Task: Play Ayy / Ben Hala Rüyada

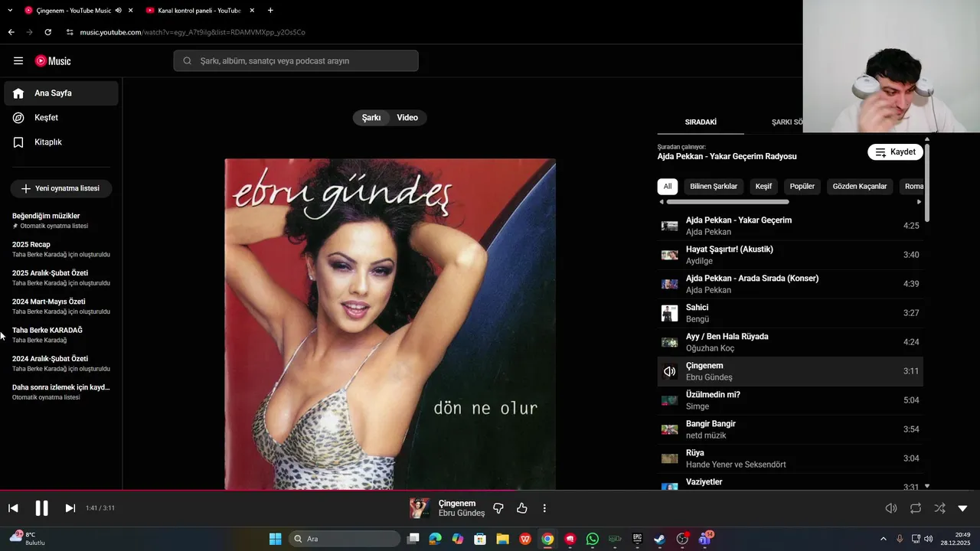Action: (x=790, y=342)
